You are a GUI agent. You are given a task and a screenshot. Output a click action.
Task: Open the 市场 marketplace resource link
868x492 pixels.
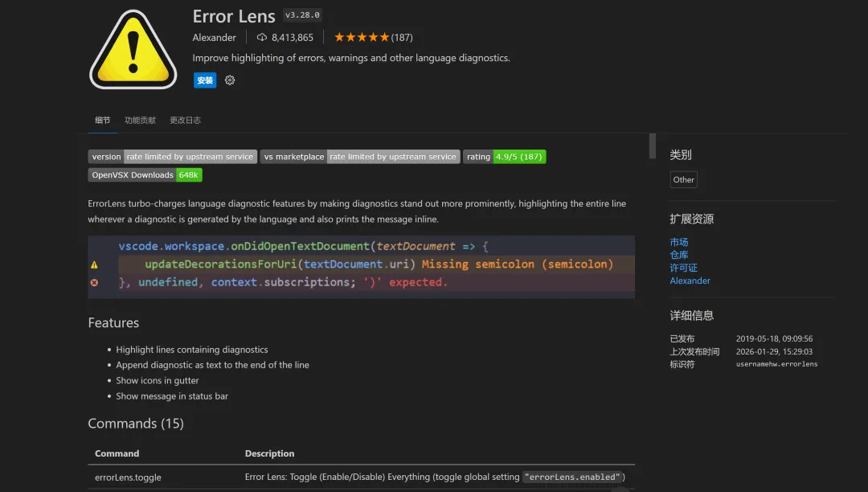coord(679,242)
